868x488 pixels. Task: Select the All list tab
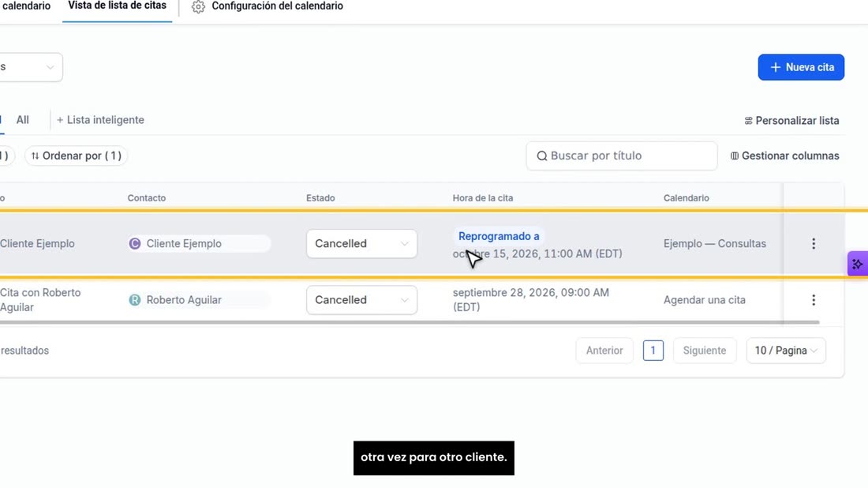pyautogui.click(x=22, y=120)
